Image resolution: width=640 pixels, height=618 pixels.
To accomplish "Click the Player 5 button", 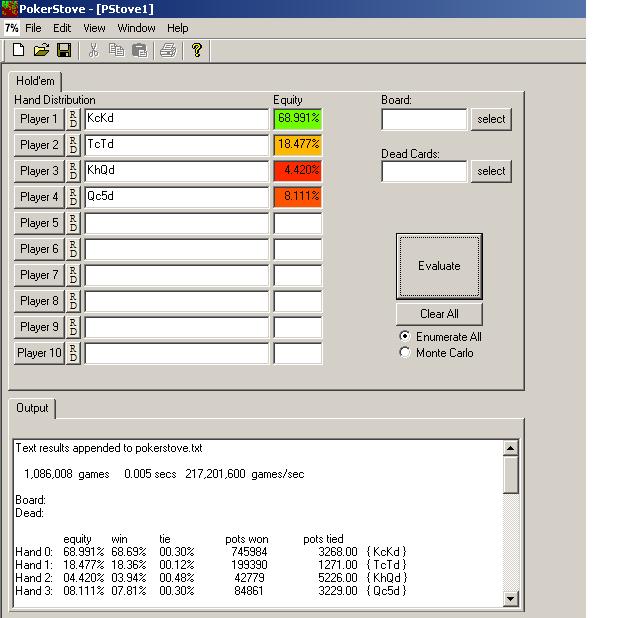I will tap(39, 223).
